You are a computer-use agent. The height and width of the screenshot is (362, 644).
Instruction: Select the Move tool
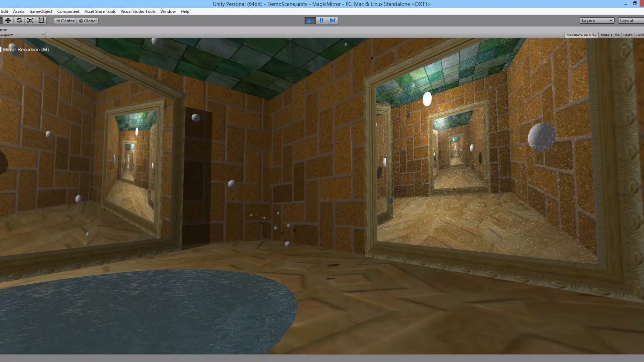8,20
